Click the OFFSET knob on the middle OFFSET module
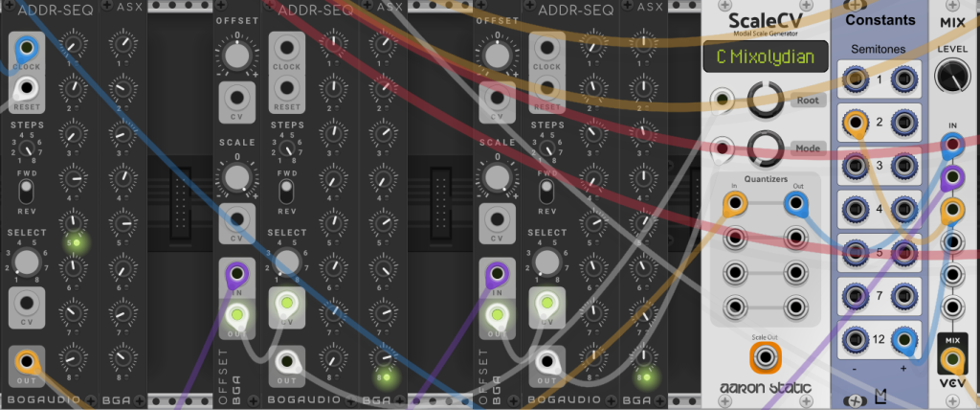 236,56
